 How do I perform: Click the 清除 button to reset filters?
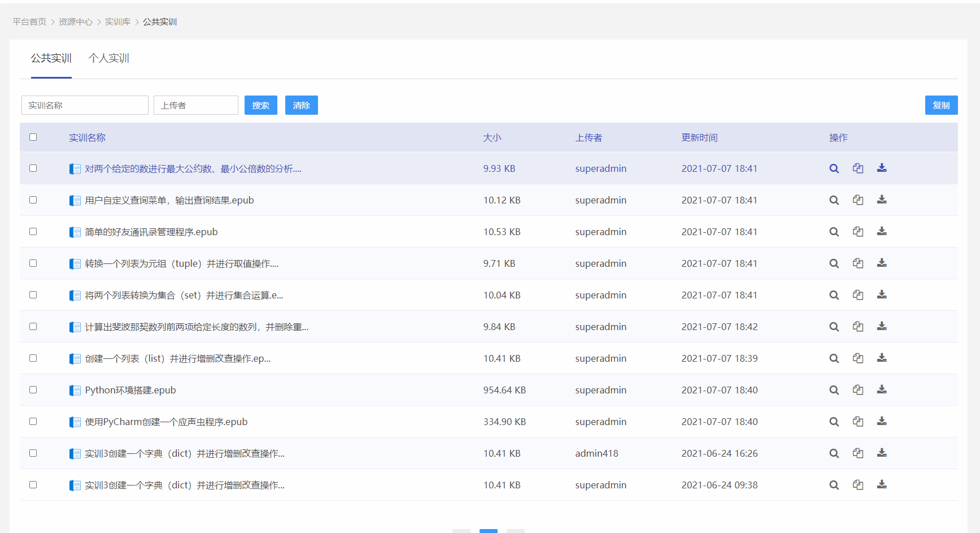pos(302,105)
